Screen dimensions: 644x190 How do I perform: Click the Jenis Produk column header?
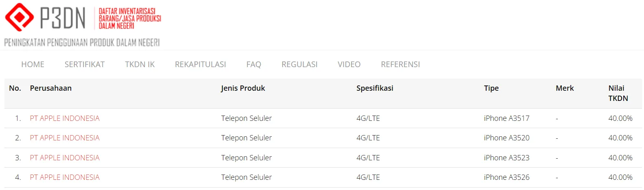click(x=243, y=88)
